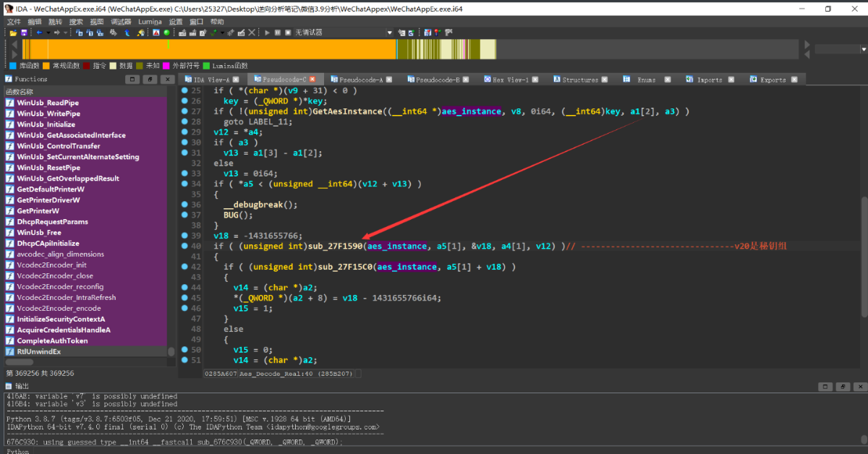
Task: Toggle breakpoint dot on line 39
Action: coord(184,236)
